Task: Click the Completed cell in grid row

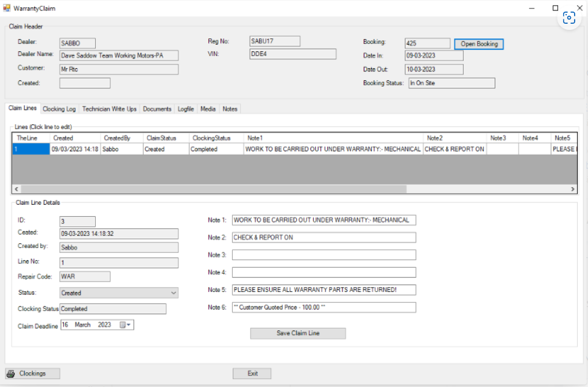Action: [216, 149]
